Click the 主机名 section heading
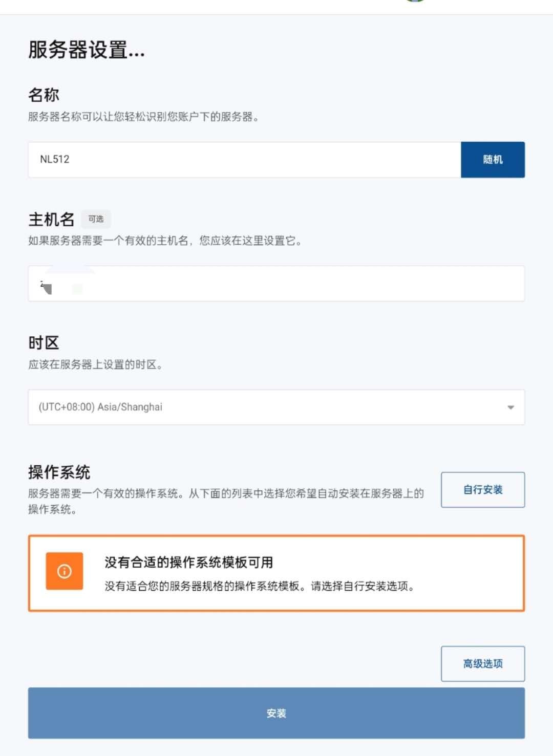This screenshot has height=756, width=553. pos(51,219)
